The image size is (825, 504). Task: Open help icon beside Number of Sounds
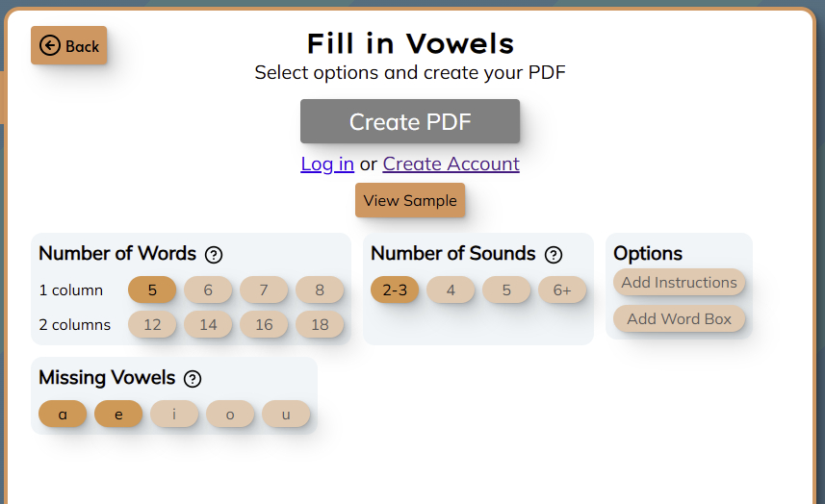554,255
